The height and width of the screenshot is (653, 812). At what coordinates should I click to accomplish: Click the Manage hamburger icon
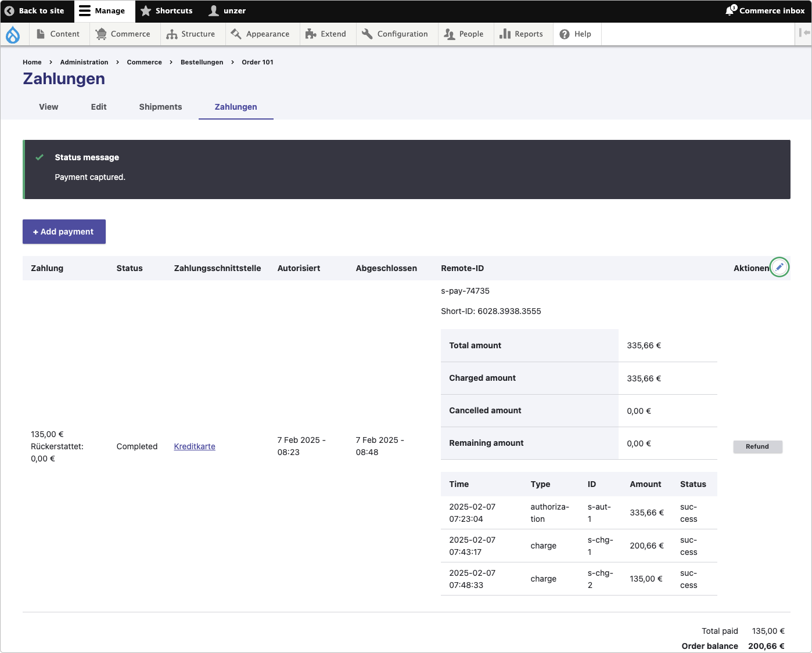[x=85, y=11]
